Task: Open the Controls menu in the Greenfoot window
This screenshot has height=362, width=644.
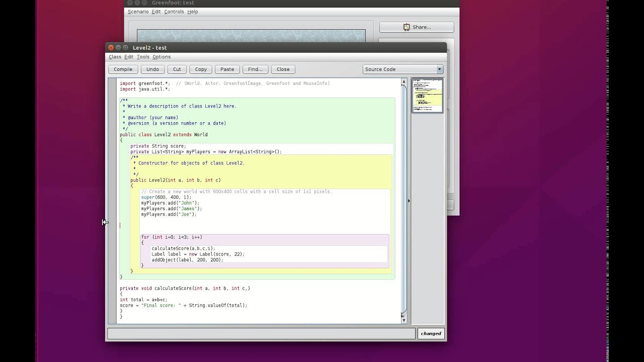Action: [174, 12]
